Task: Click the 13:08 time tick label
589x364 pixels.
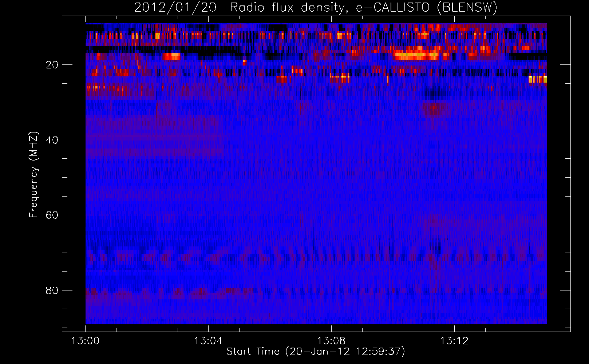Action: (331, 341)
